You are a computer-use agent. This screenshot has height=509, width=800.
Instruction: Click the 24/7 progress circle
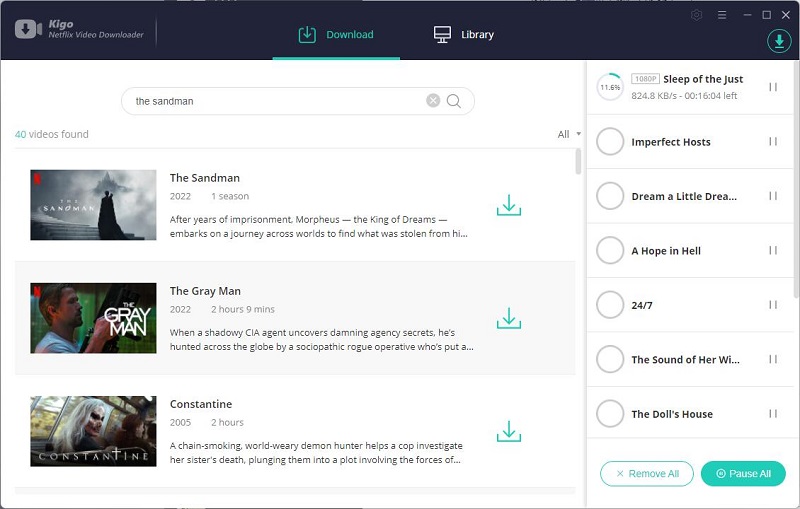pos(610,305)
